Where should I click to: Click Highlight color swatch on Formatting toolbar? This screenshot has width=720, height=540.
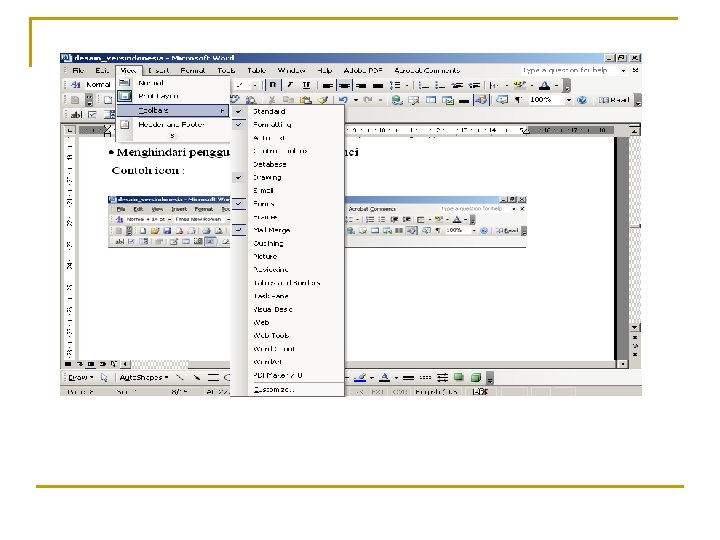pos(519,85)
